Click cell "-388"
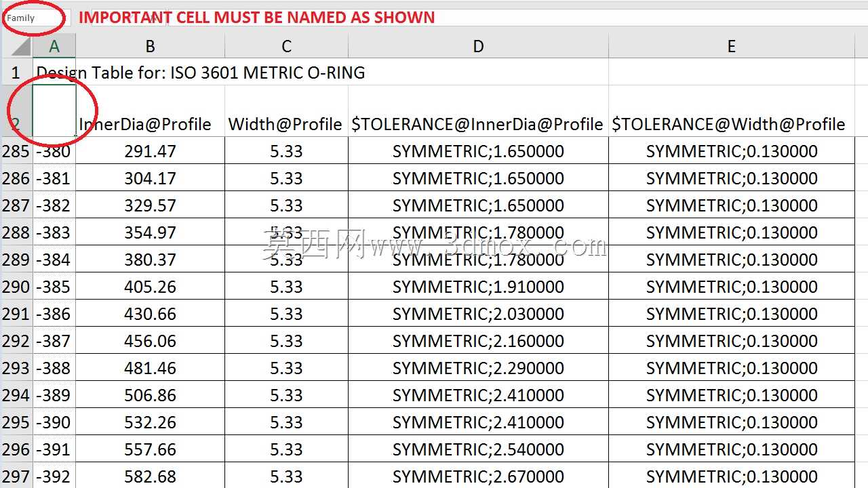This screenshot has width=868, height=488. coord(54,367)
